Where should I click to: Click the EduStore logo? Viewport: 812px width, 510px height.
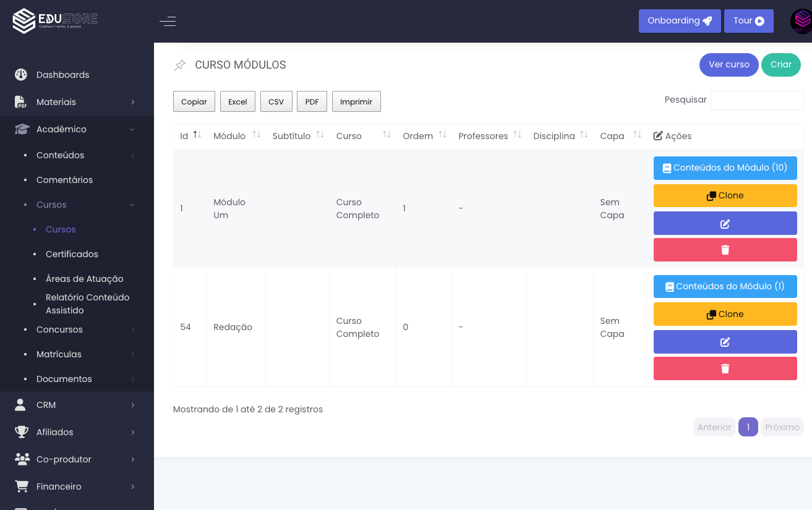pos(55,20)
